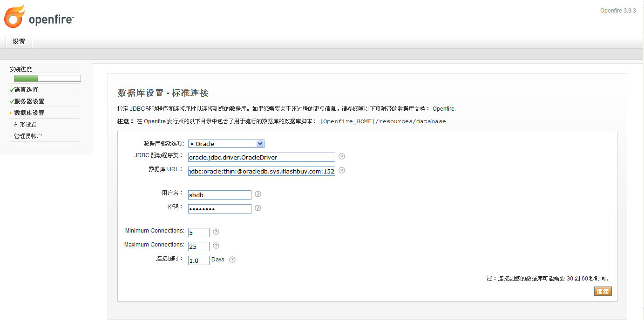Open the 设置 tab
Viewport: 644px width, 320px height.
tap(19, 41)
